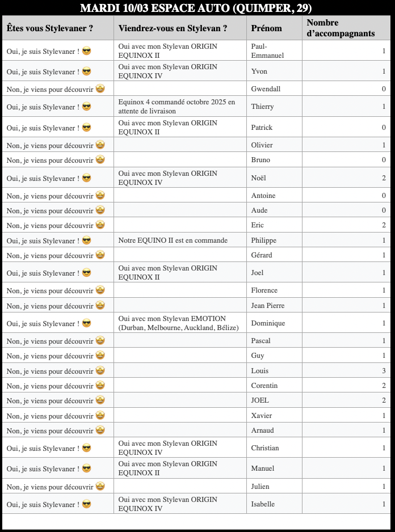The width and height of the screenshot is (395, 532).
Task: Select the accompagnants count in Louis's row
Action: coord(384,371)
